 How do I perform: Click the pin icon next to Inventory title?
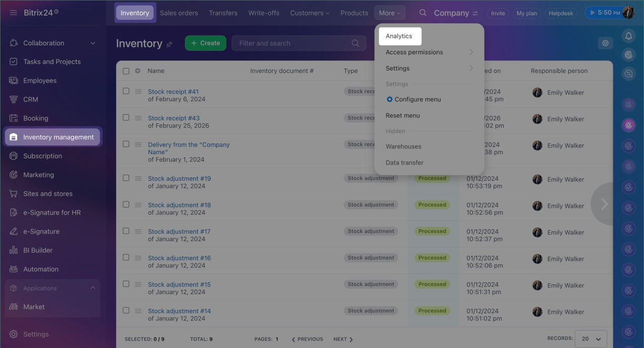pyautogui.click(x=170, y=44)
